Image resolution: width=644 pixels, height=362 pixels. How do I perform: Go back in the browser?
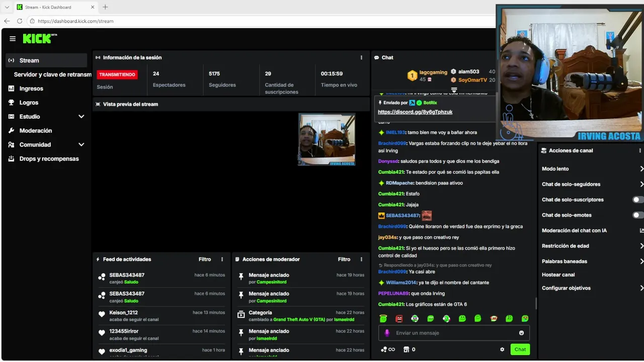coord(7,21)
